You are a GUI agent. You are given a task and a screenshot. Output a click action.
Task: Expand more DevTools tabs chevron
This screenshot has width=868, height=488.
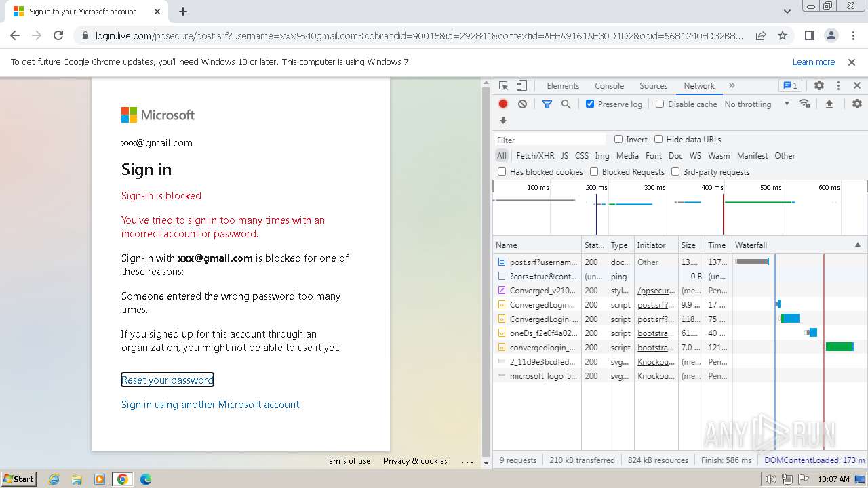click(732, 85)
